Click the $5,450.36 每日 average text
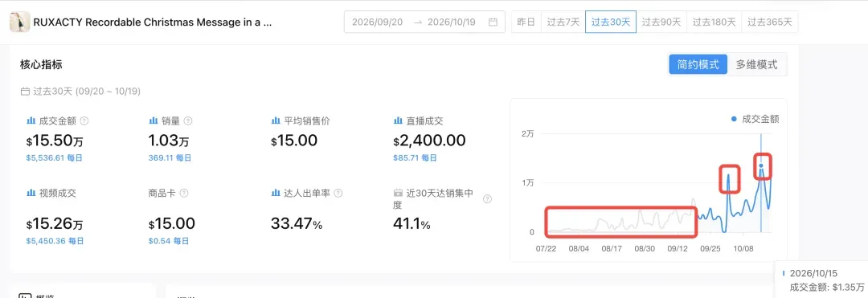The image size is (868, 298). [55, 241]
